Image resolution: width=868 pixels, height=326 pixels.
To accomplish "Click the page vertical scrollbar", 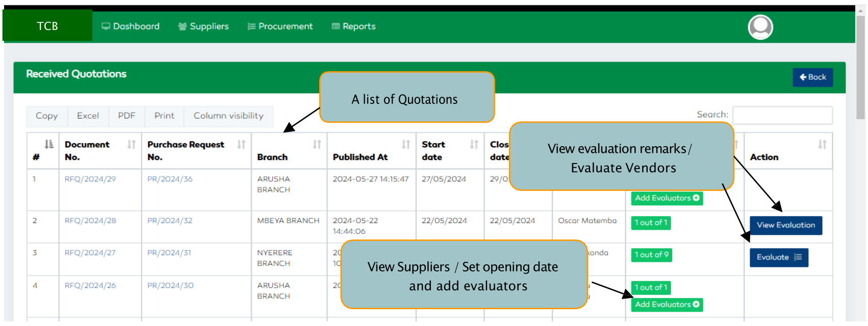I will [861, 66].
